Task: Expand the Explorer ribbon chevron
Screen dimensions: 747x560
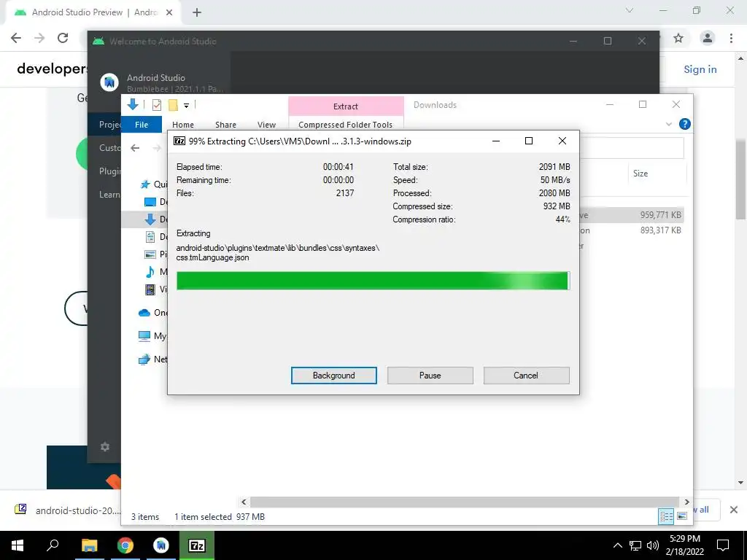Action: 669,124
